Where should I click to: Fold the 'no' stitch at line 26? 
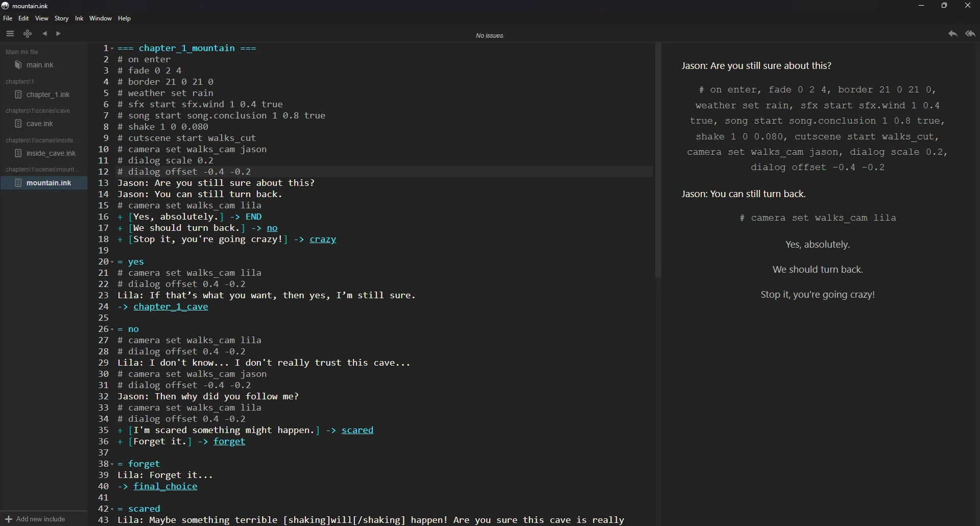(112, 329)
